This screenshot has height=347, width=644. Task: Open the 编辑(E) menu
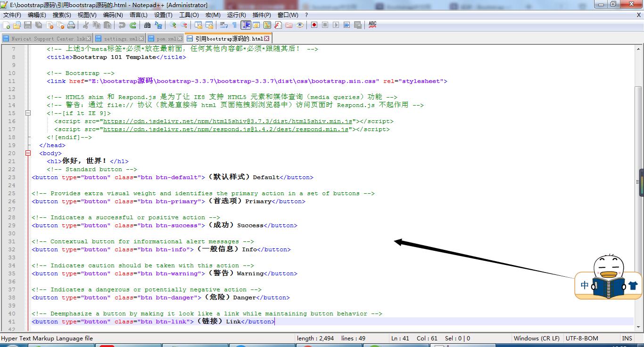coord(37,15)
